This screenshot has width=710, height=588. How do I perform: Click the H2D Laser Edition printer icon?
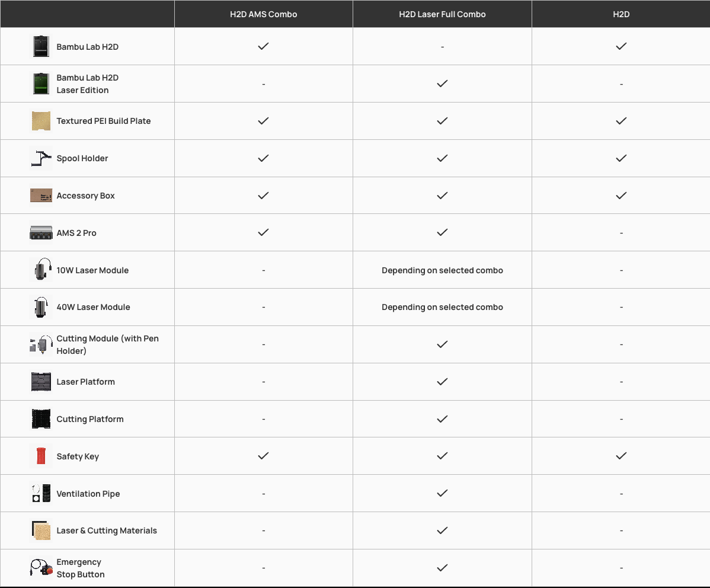pyautogui.click(x=41, y=84)
